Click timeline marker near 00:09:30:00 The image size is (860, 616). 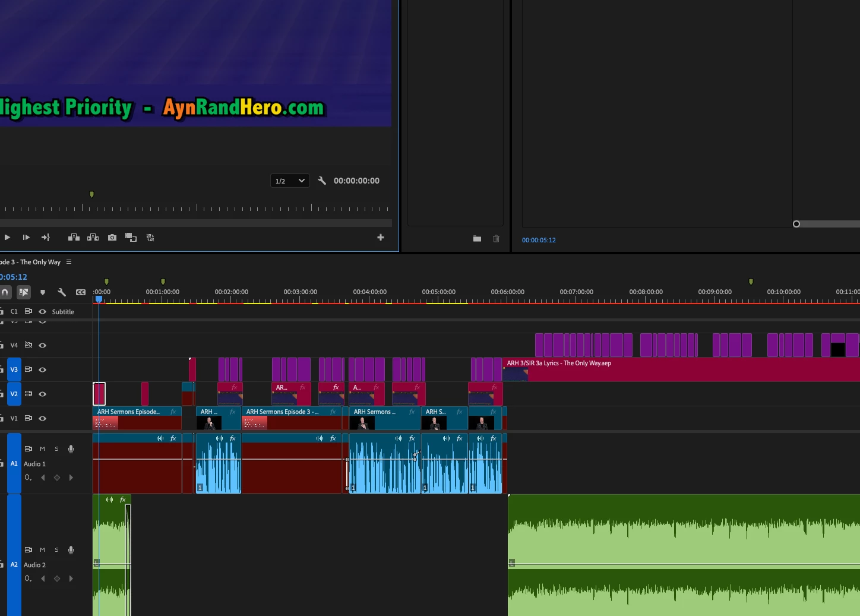pos(751,282)
